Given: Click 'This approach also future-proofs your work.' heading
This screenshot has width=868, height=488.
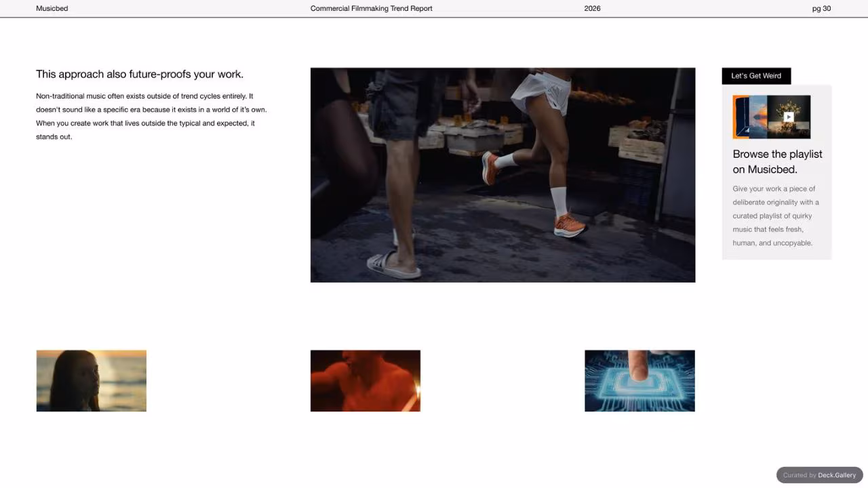Looking at the screenshot, I should click(x=140, y=75).
